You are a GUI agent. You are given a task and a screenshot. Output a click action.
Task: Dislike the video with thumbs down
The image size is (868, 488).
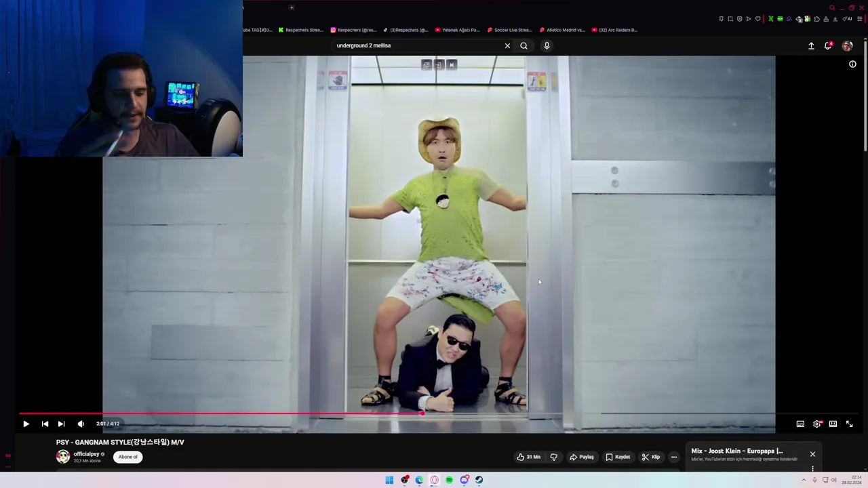pos(553,457)
